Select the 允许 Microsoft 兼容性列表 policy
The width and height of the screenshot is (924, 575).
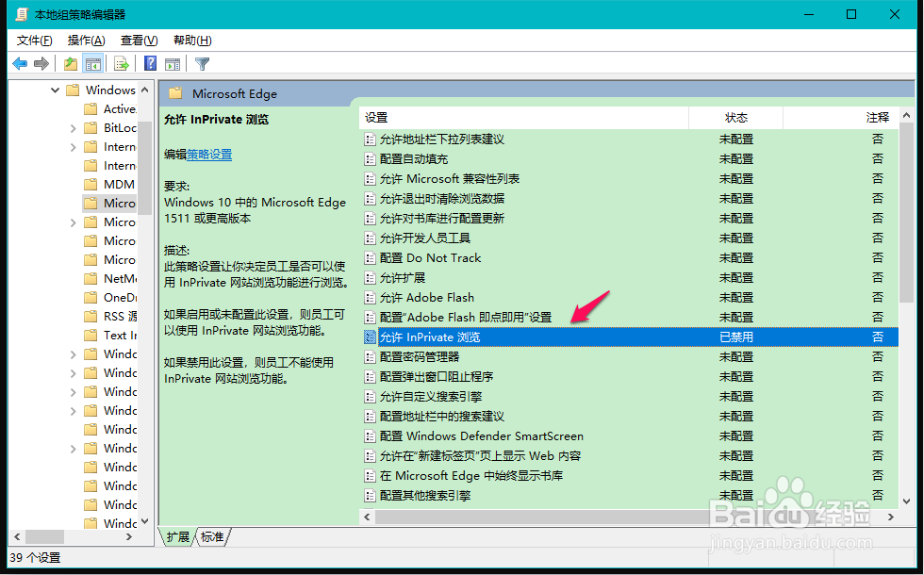[450, 179]
